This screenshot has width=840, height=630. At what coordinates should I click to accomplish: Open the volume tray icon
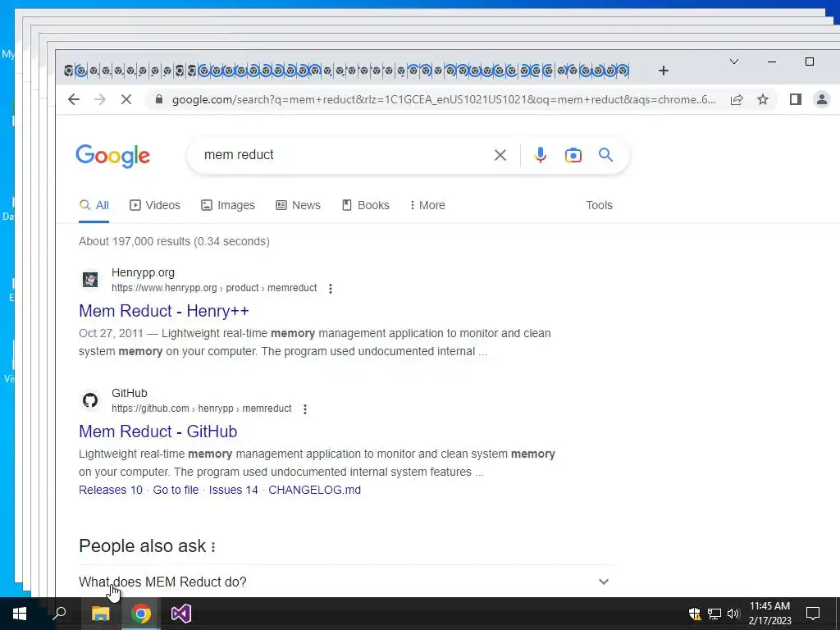733,614
